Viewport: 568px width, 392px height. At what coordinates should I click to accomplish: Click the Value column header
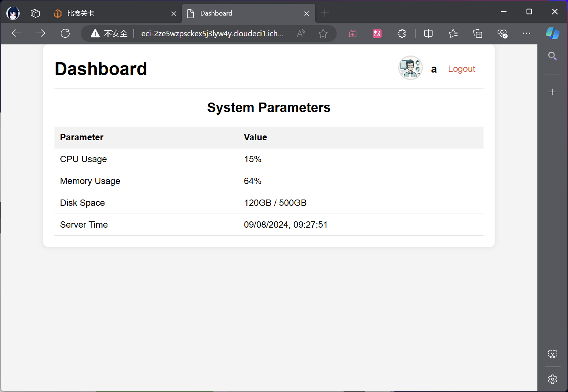(255, 137)
